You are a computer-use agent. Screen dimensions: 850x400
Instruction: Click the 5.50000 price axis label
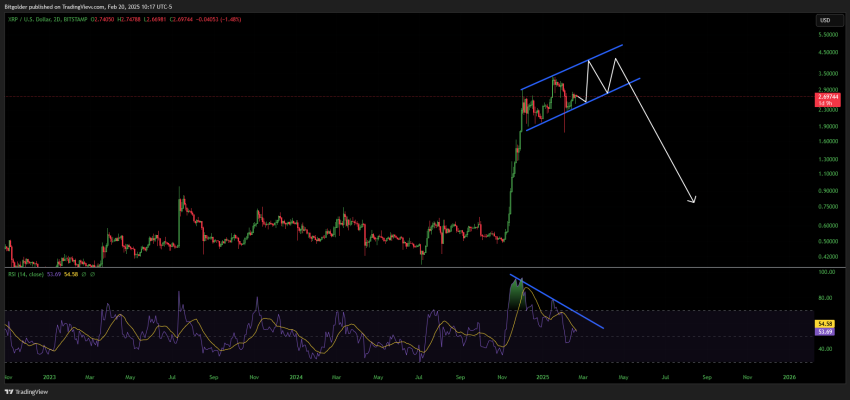click(826, 36)
